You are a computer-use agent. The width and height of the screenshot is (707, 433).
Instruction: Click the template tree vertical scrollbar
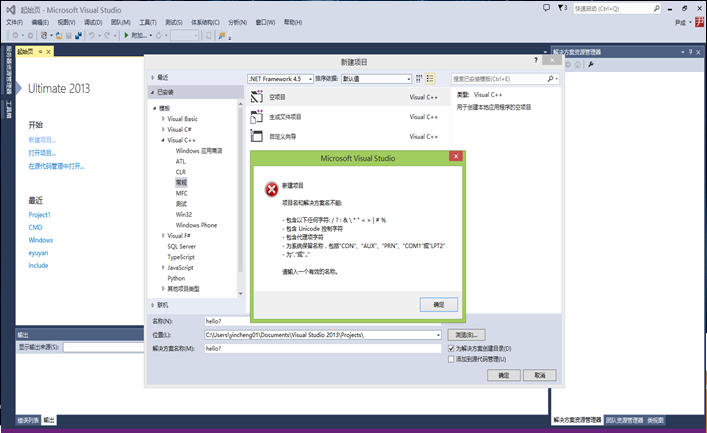(240, 189)
